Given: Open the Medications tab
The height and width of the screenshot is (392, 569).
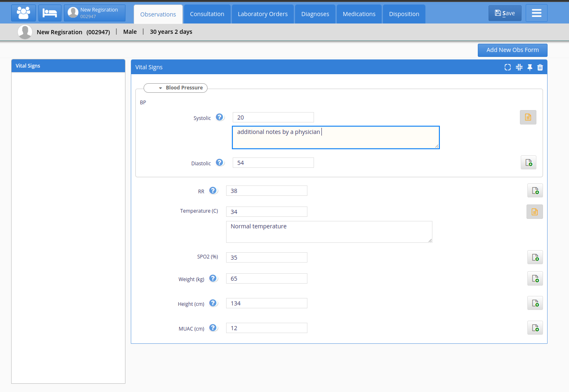Looking at the screenshot, I should click(x=359, y=14).
